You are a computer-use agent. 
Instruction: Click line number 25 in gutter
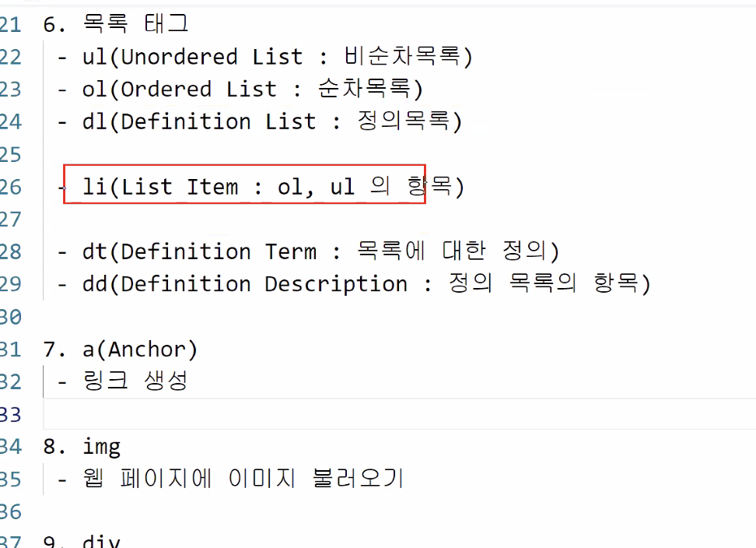(x=11, y=155)
